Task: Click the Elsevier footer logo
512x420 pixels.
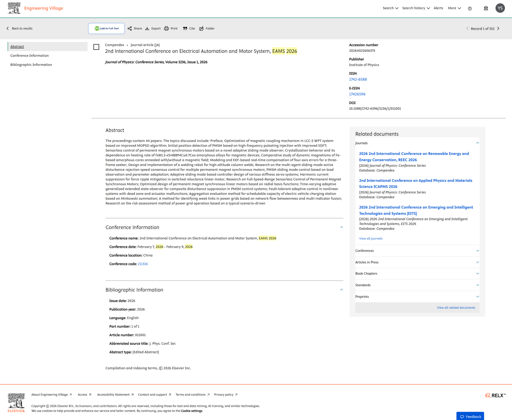Action: 16,403
